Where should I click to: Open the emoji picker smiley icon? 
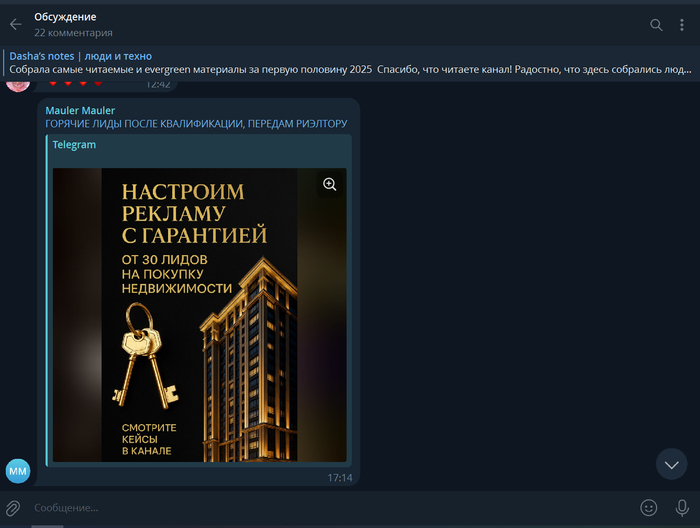649,507
